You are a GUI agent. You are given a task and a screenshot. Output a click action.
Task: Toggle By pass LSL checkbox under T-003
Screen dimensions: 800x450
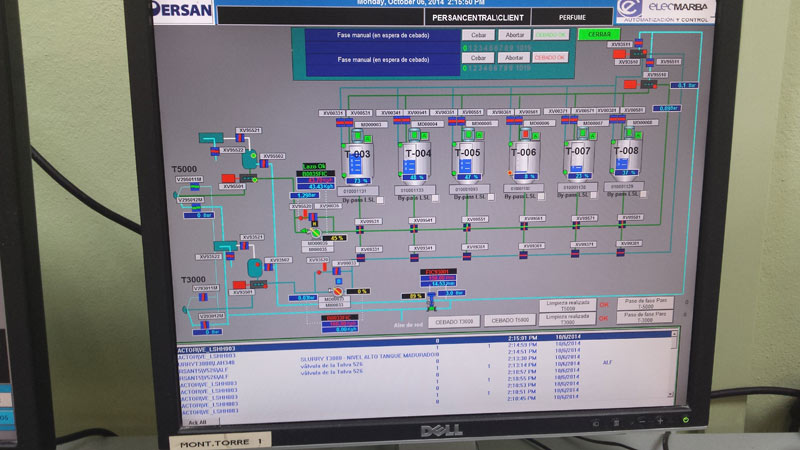[380, 200]
